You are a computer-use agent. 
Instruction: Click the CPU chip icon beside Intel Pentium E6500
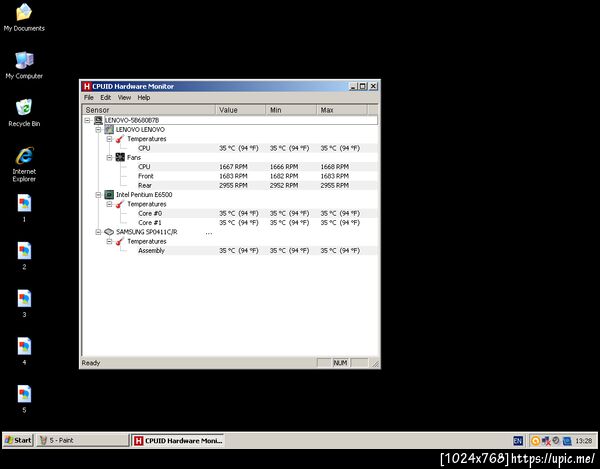click(109, 194)
